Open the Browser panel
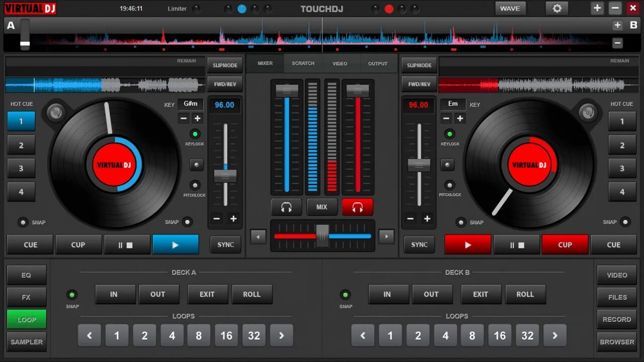644x362 pixels. 617,342
